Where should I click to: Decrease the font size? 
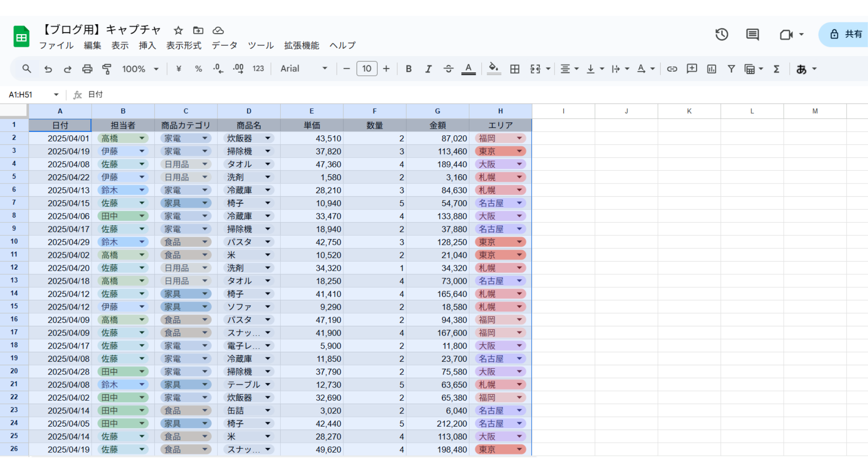click(346, 69)
